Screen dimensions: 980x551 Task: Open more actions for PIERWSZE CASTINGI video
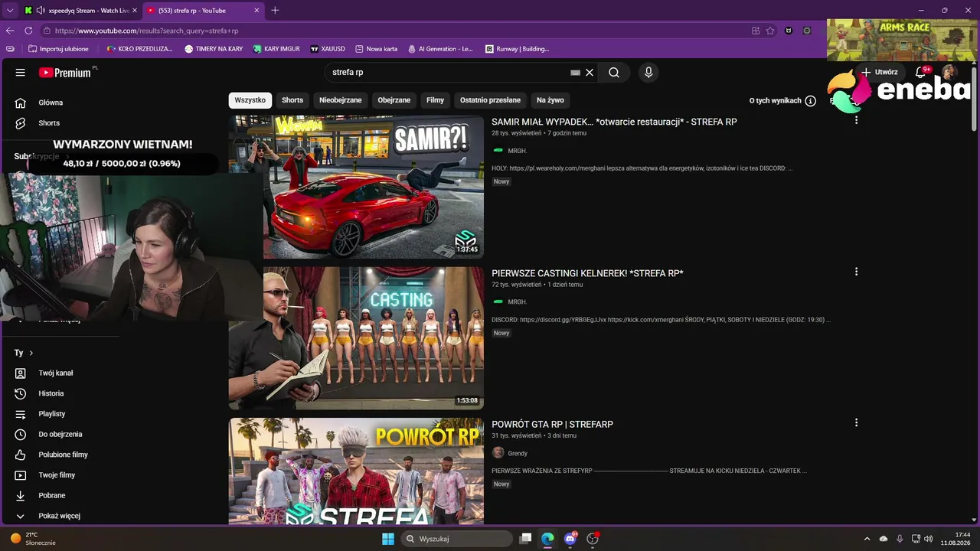pyautogui.click(x=856, y=272)
